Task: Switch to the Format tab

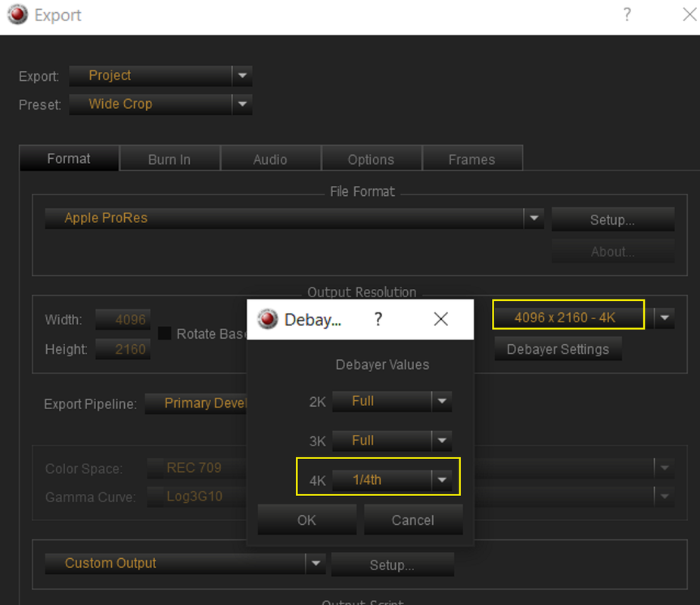Action: (x=69, y=158)
